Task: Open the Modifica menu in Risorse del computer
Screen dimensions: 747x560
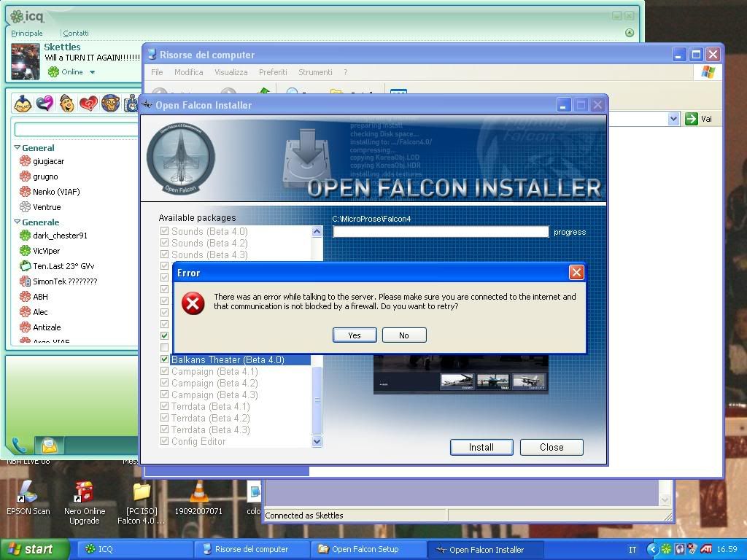Action: pos(189,72)
